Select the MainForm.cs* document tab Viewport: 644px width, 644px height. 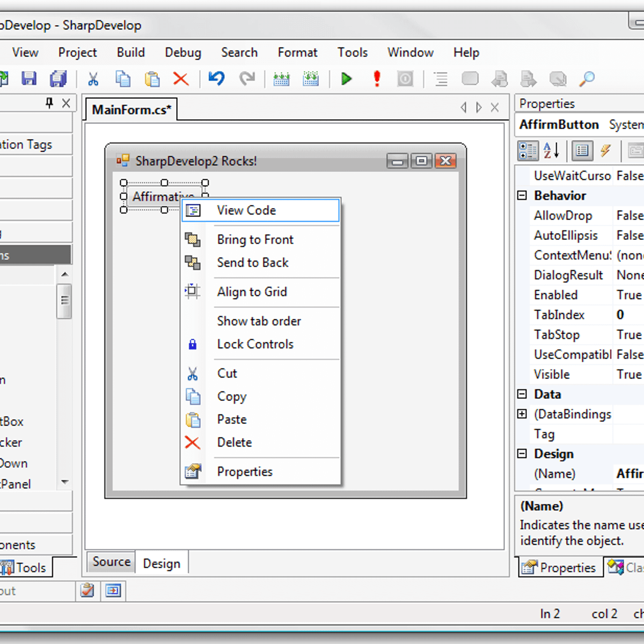pos(131,109)
